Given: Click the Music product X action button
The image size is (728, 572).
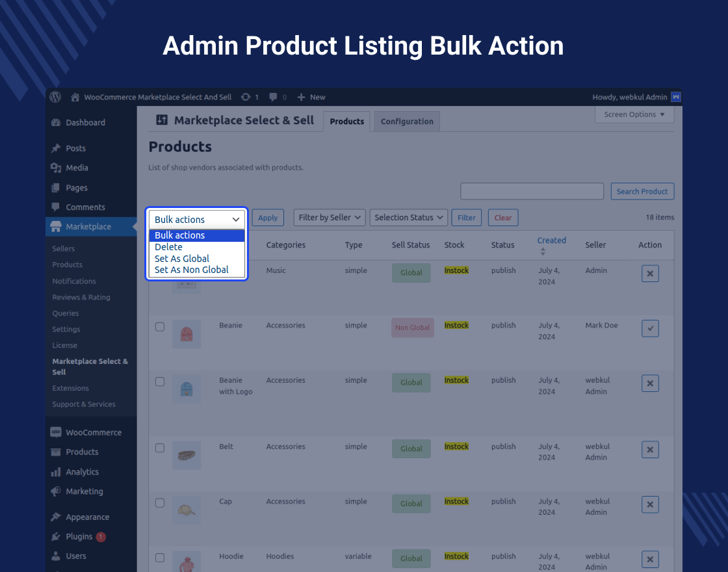Looking at the screenshot, I should coord(650,274).
